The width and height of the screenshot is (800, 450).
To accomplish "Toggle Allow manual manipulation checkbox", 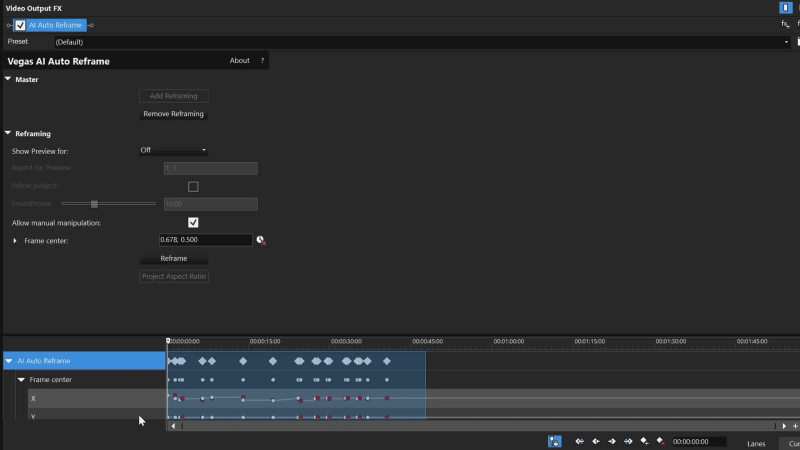I will point(193,222).
